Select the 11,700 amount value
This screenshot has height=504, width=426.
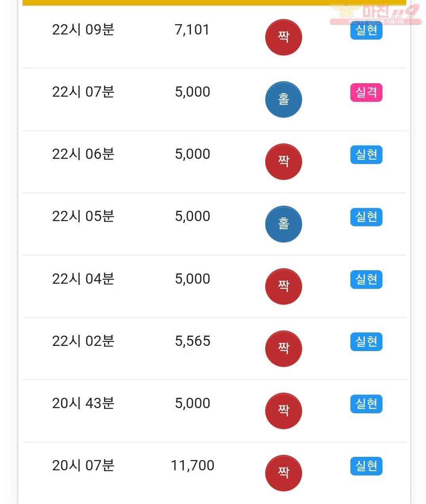(x=192, y=466)
